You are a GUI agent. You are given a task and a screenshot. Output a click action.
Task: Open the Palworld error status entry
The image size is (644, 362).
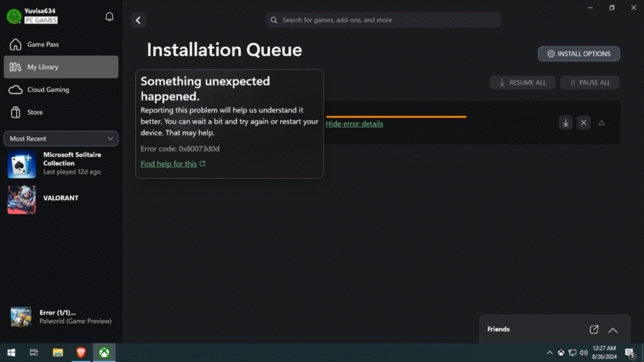tap(61, 317)
